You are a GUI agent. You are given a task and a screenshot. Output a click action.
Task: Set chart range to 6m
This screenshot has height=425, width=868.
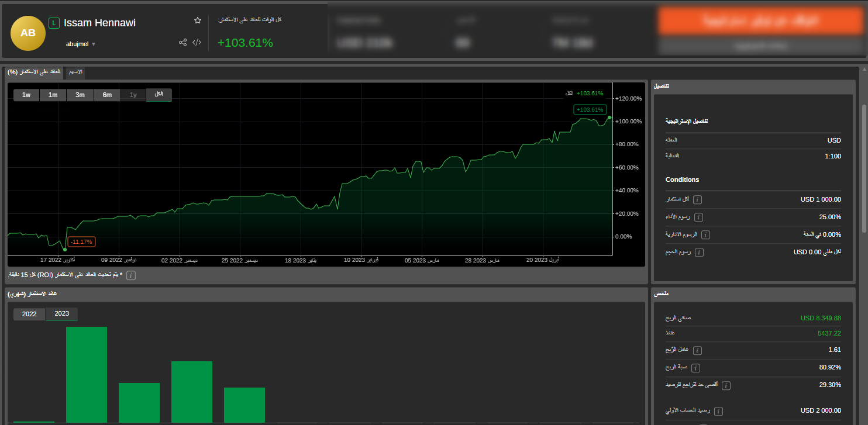tap(107, 95)
